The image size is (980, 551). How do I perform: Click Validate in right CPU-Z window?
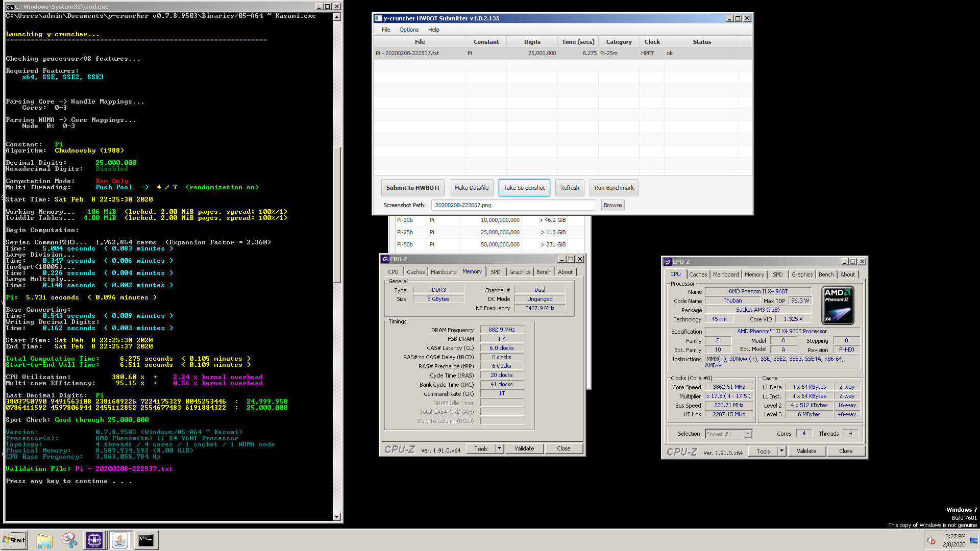pos(806,451)
